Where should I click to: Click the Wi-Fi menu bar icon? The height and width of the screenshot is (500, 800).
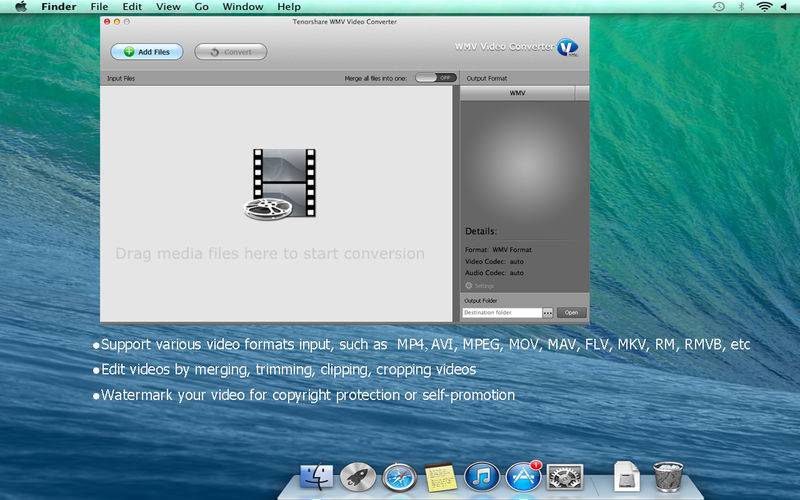click(x=764, y=7)
